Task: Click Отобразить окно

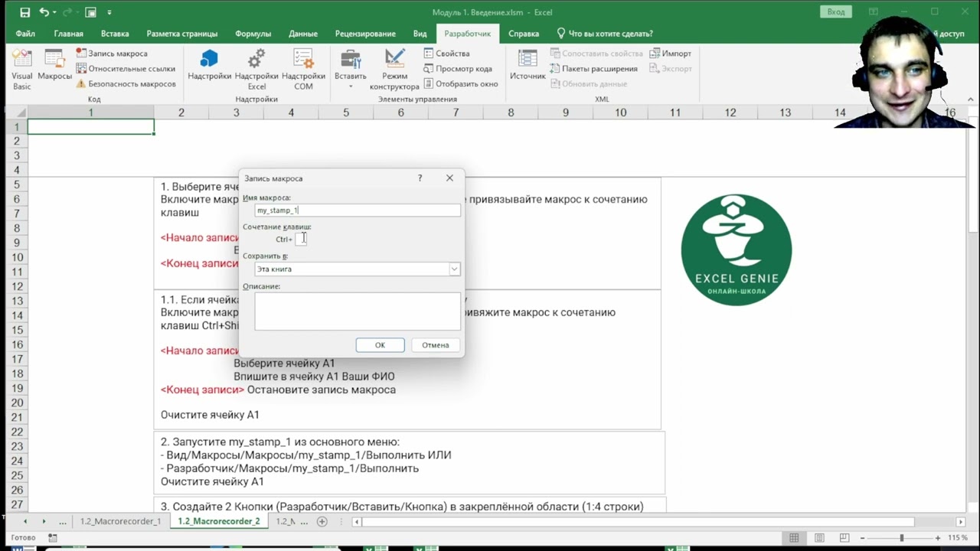Action: (460, 83)
